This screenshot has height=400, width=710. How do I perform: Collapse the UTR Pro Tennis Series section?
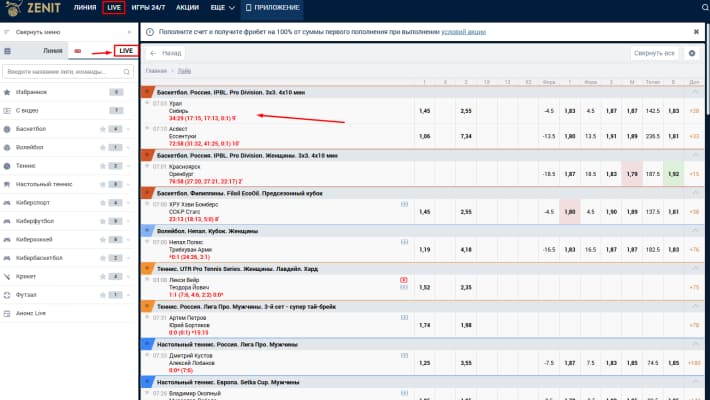[695, 269]
